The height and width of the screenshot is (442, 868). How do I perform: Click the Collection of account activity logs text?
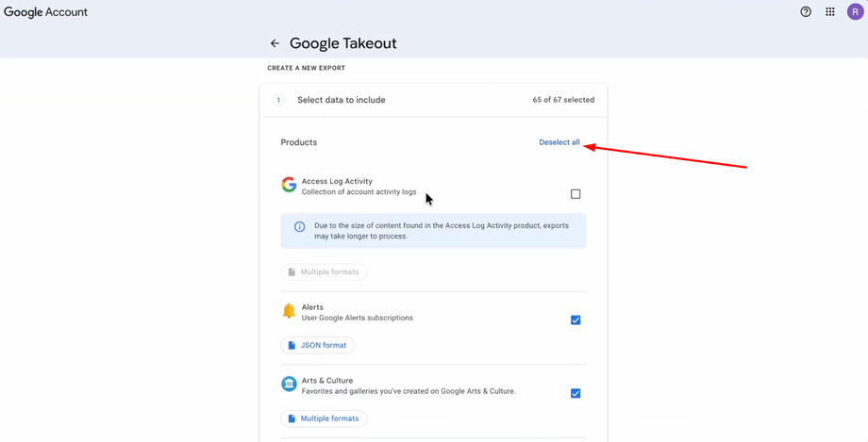(359, 192)
